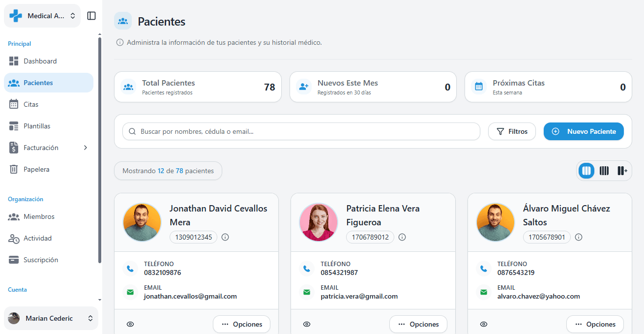Click the Dashboard grid icon
Viewport: 644px width, 334px height.
tap(14, 61)
